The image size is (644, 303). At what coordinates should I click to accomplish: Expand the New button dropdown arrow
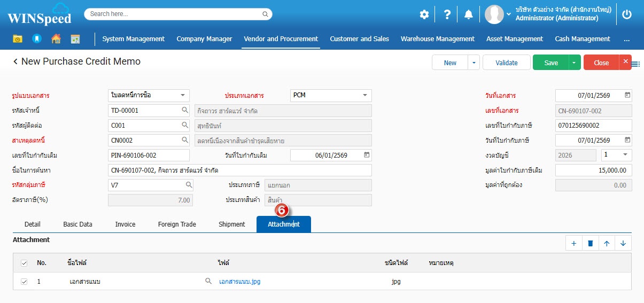[474, 63]
